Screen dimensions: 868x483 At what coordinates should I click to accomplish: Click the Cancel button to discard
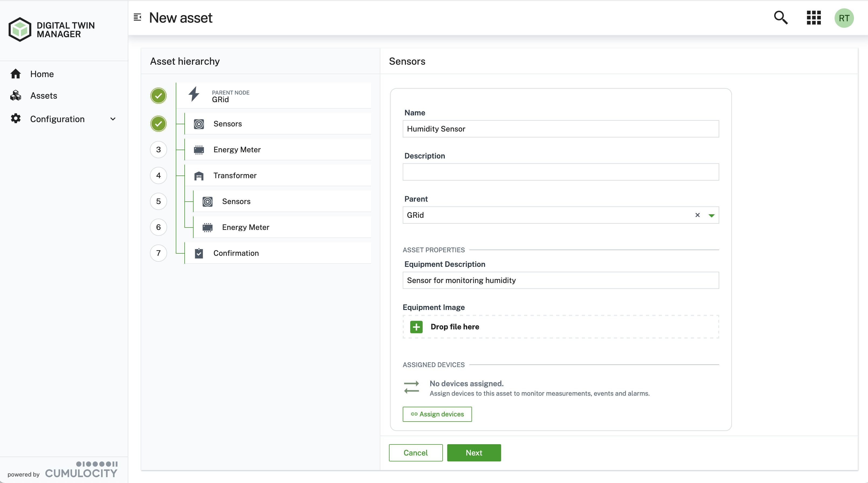click(x=415, y=453)
